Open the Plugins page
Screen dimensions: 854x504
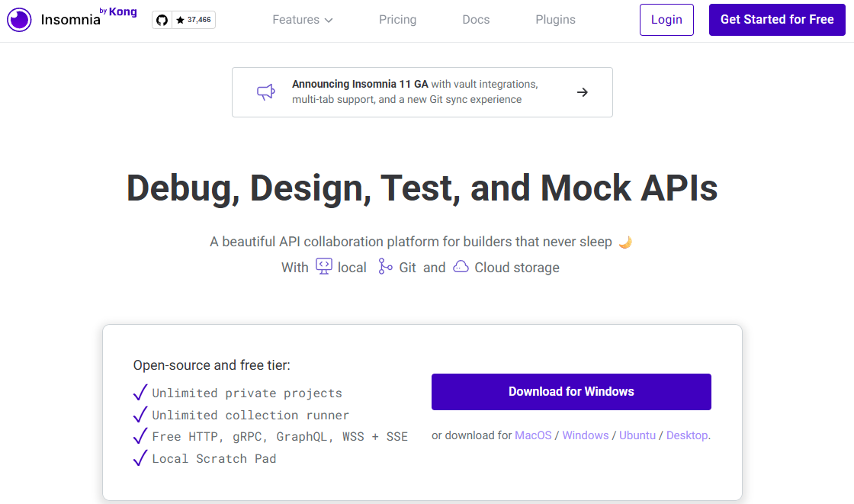pos(555,20)
